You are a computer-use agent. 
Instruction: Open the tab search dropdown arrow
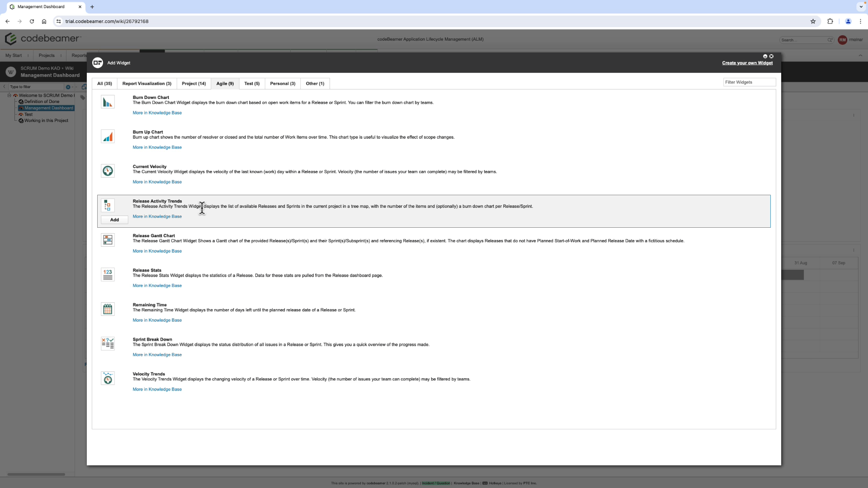click(x=861, y=7)
